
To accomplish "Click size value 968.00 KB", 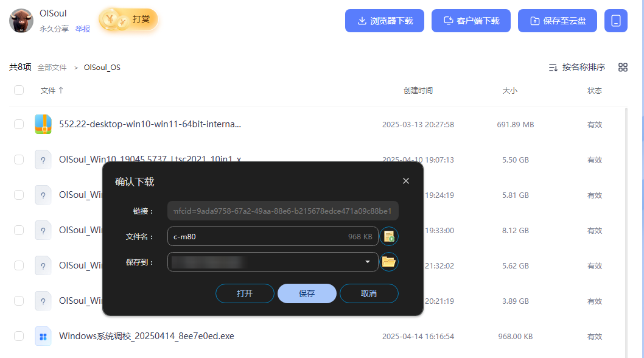I will click(516, 337).
